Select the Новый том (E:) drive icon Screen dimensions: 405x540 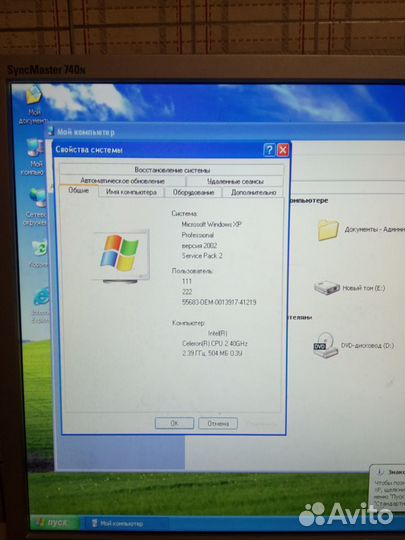click(x=327, y=287)
